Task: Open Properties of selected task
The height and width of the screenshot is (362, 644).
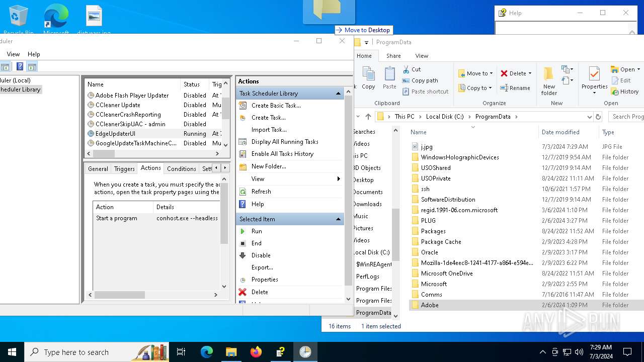Action: tap(265, 280)
